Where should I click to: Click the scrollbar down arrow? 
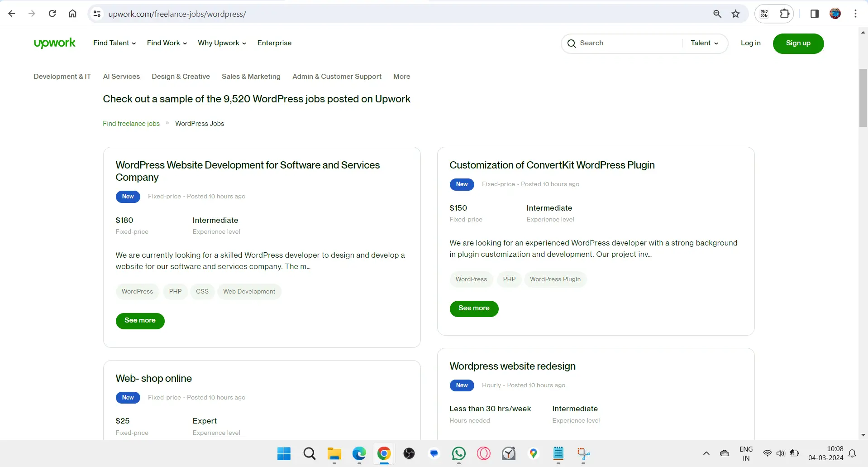click(x=863, y=435)
